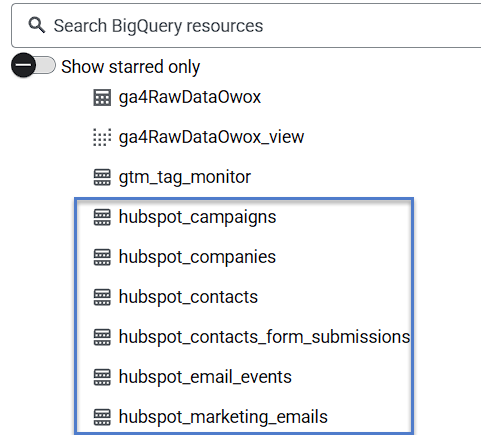Select the gtm_tag_monitor table

pos(185,177)
